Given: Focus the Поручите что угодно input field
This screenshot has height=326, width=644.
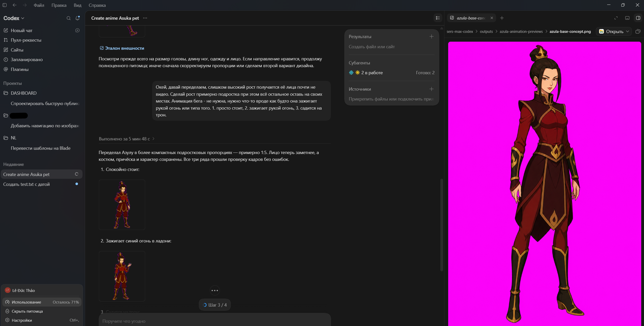Looking at the screenshot, I should point(215,321).
